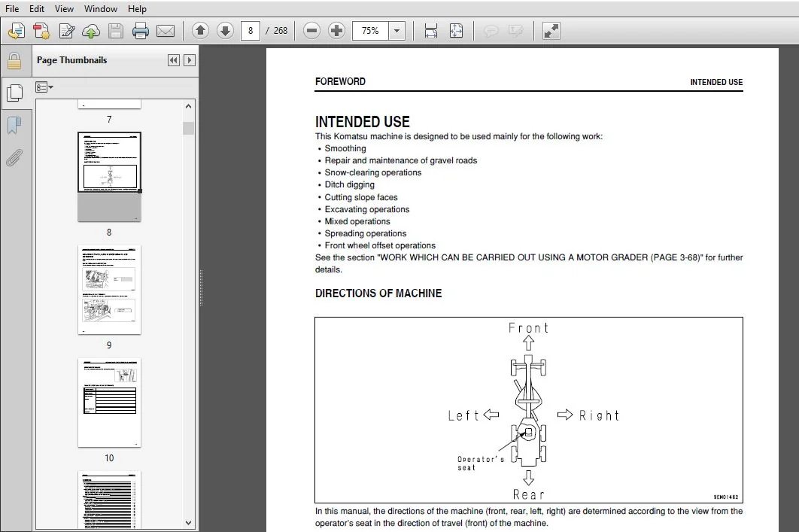Click the expand panel right-arrow button
799x532 pixels.
tap(189, 60)
